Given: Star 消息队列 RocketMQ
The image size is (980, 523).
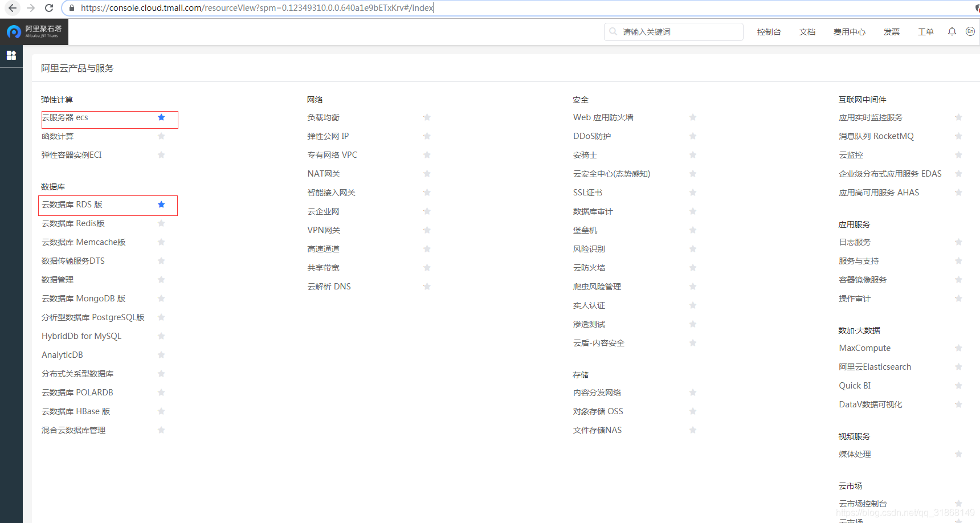Looking at the screenshot, I should click(x=958, y=136).
